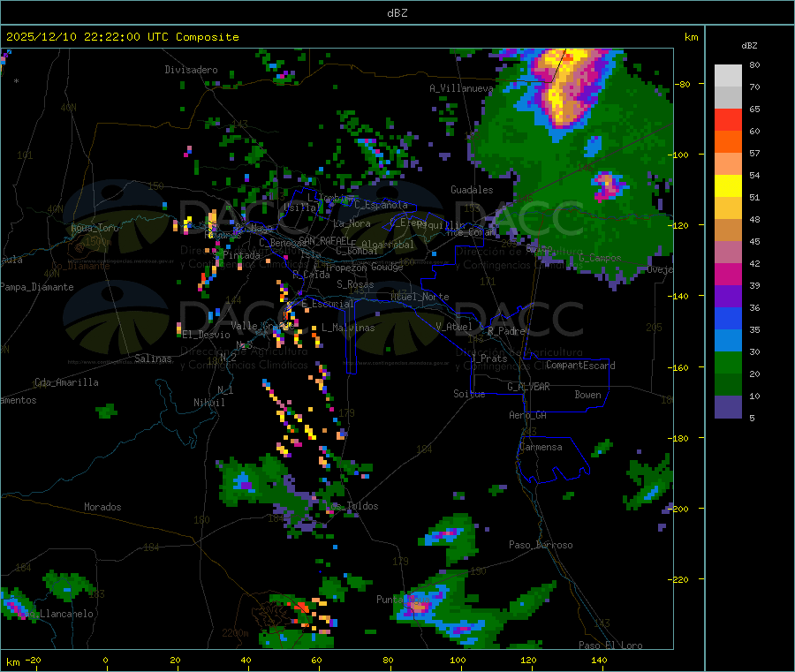Screen dimensions: 795x672
Task: Click the red echo near 2200m volcano
Action: [302, 607]
